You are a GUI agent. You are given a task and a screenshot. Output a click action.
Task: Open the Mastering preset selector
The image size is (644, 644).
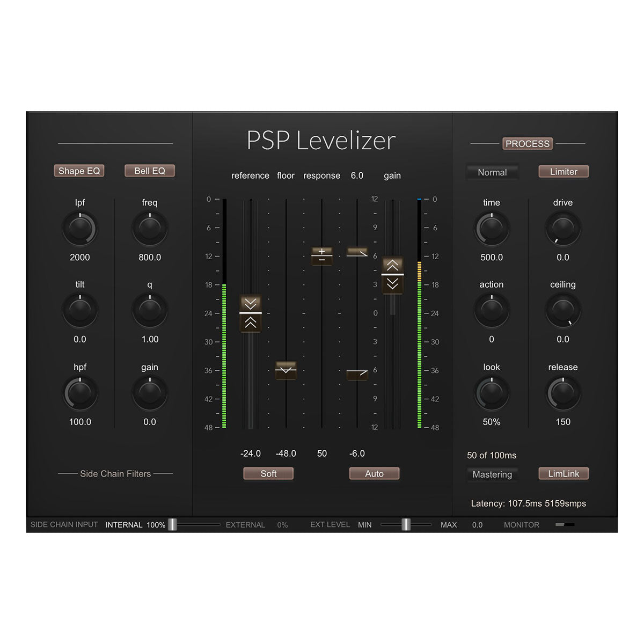[x=492, y=474]
